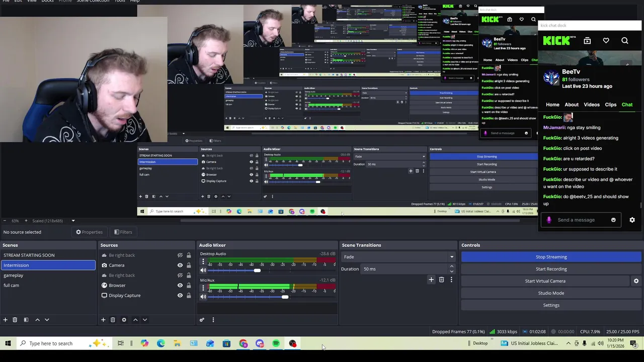Hide the Camera source via eye icon
The height and width of the screenshot is (362, 644).
point(180,265)
